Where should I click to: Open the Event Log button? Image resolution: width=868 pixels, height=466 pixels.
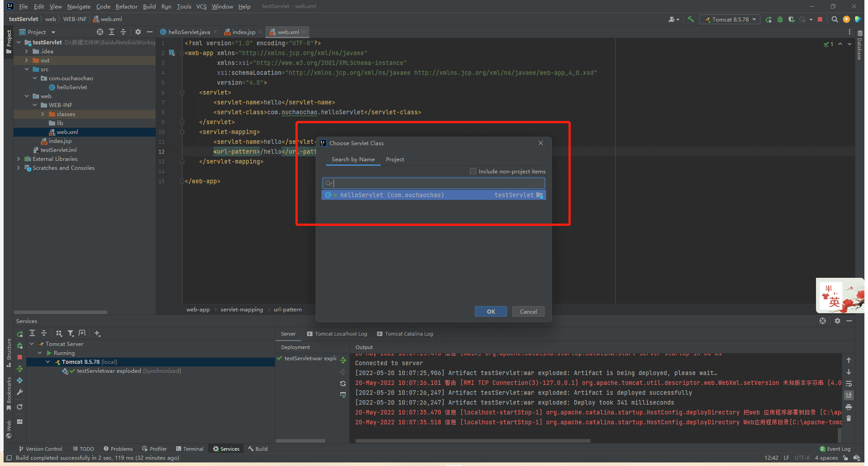pos(835,449)
